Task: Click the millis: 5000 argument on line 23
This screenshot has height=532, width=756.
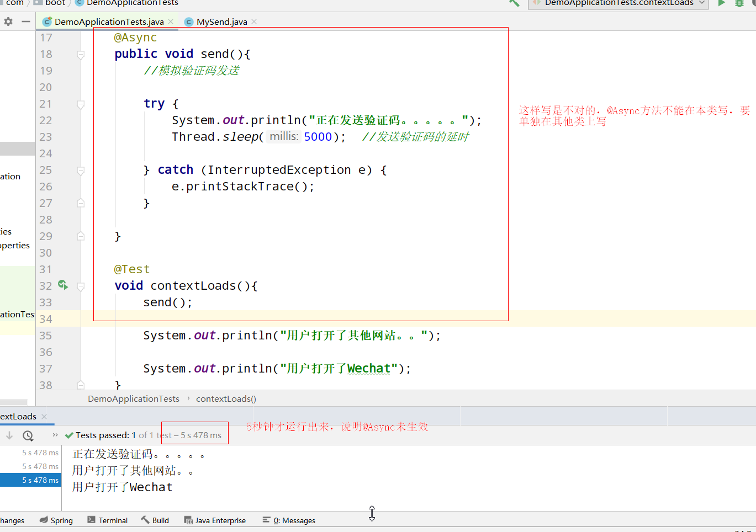Action: [x=300, y=136]
